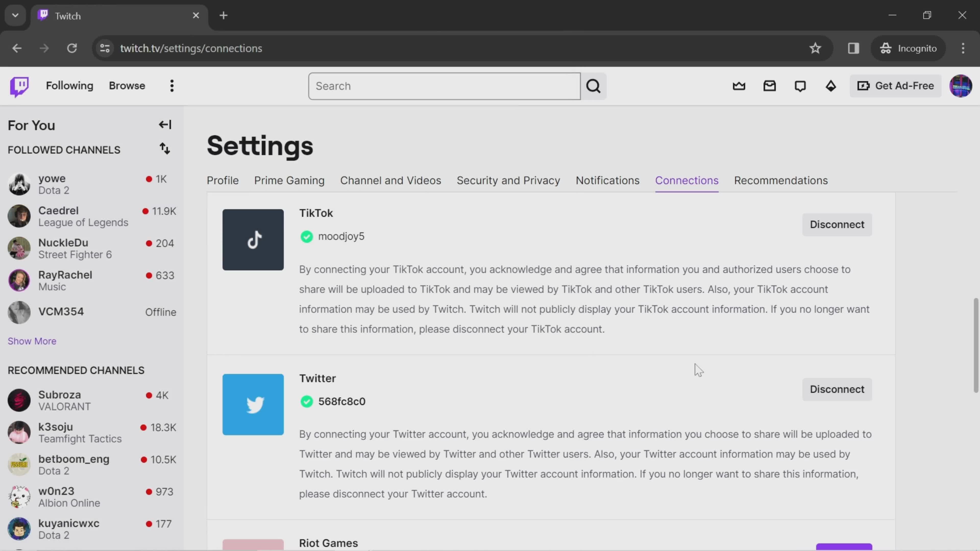The image size is (980, 551).
Task: Expand the tab search dropdown arrow
Action: [x=15, y=16]
